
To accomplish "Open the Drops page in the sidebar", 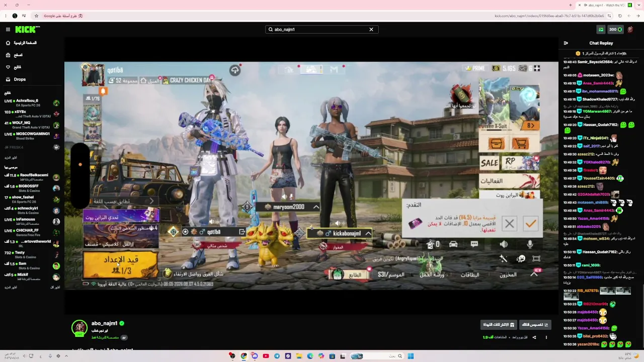I will pyautogui.click(x=20, y=79).
